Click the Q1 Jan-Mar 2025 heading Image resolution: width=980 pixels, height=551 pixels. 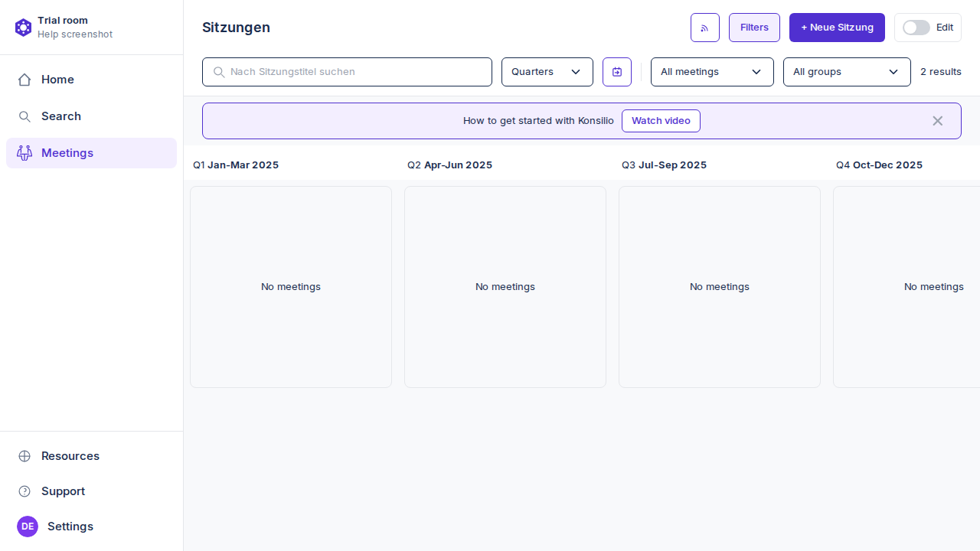236,165
